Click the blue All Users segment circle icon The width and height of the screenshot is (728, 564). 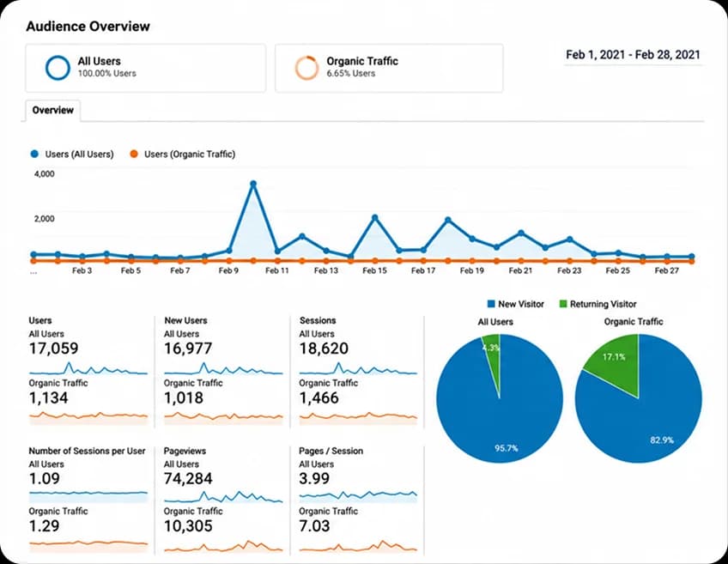pos(58,68)
